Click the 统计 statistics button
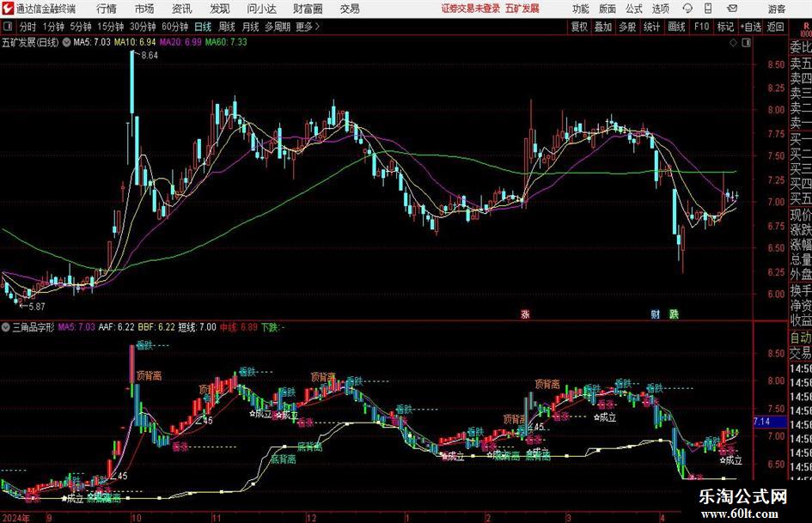 click(651, 27)
